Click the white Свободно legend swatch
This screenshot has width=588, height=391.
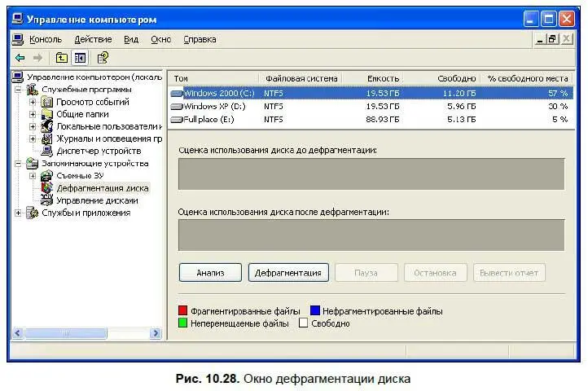[x=303, y=323]
